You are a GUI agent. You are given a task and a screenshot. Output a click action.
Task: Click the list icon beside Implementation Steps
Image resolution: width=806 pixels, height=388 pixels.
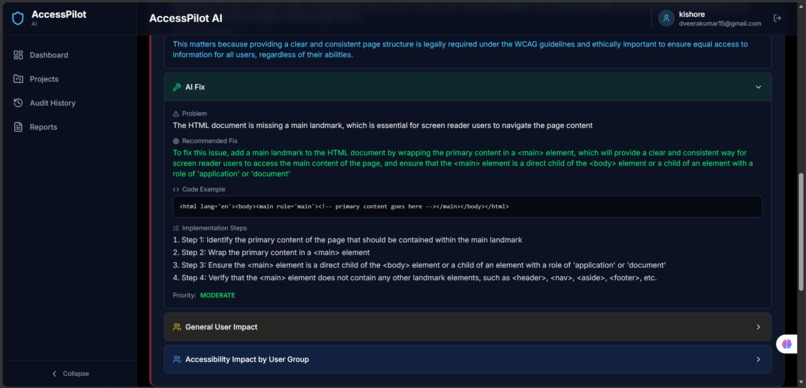point(176,228)
